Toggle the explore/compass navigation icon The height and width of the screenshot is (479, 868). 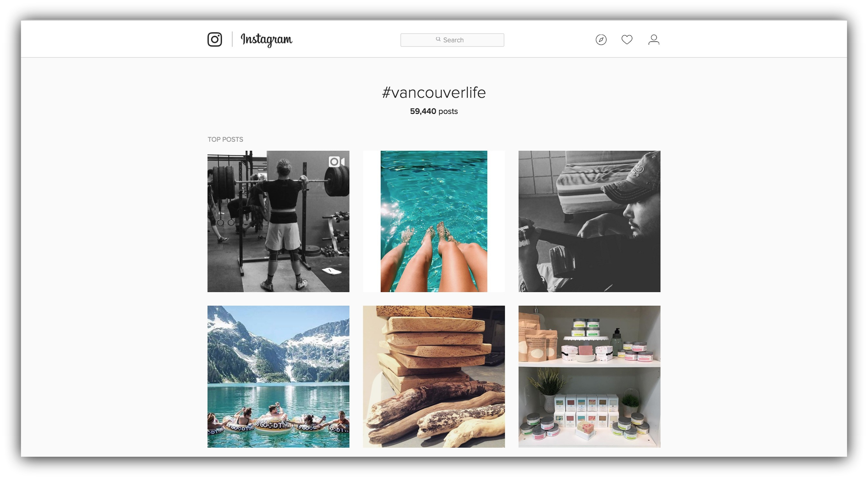click(x=601, y=40)
